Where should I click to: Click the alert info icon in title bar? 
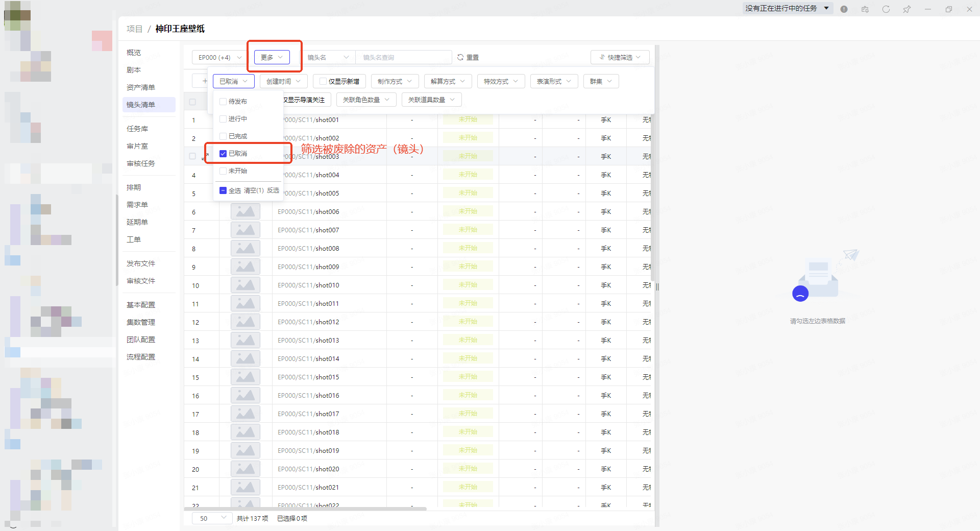(x=844, y=9)
